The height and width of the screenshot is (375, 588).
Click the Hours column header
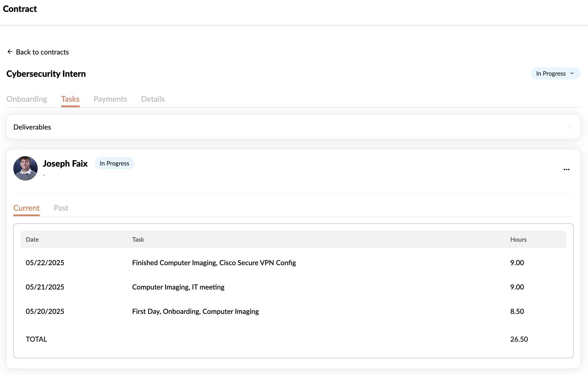518,240
